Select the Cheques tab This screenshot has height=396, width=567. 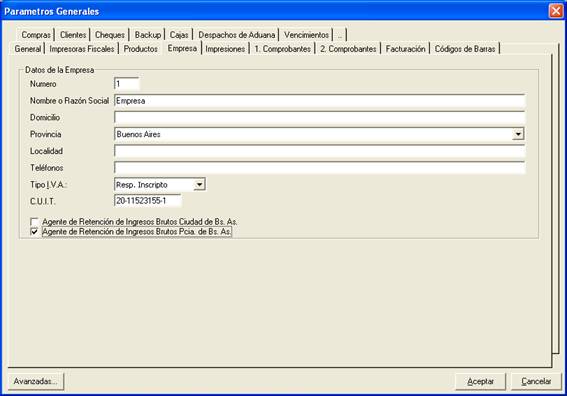[110, 35]
